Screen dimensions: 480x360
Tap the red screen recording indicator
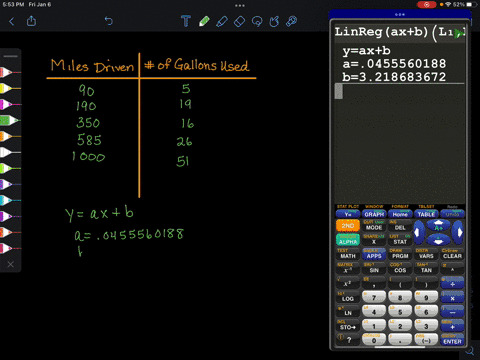(427, 5)
